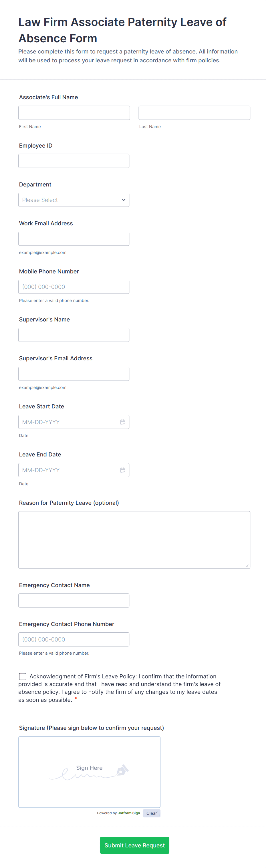Open the Leave Start Date calendar icon
Screen dimensions: 266x868
(122, 422)
